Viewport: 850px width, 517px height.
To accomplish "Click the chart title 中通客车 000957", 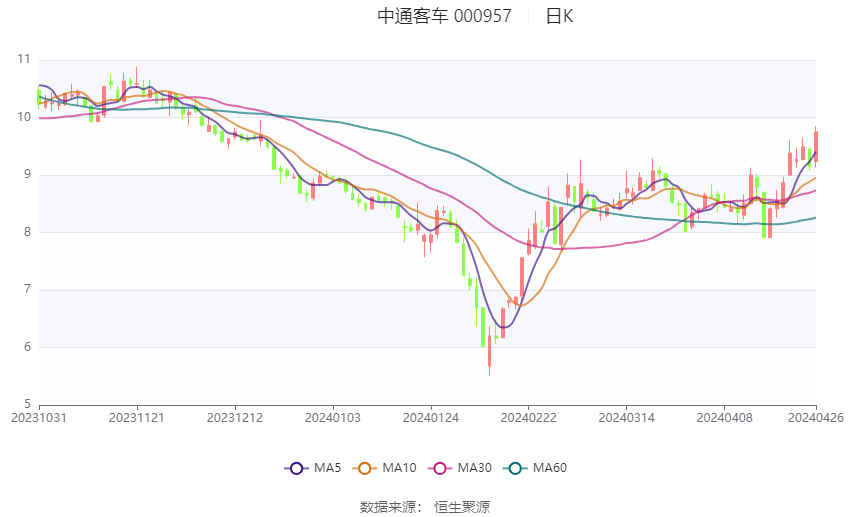I will [444, 16].
